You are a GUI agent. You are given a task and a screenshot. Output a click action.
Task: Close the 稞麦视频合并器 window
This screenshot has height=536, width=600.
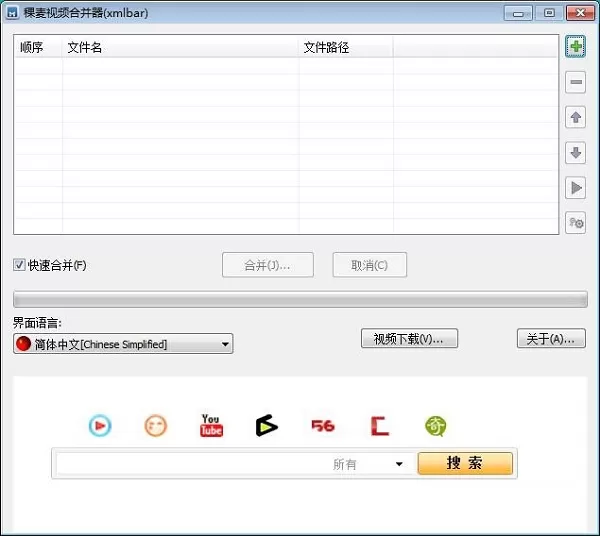(x=580, y=13)
